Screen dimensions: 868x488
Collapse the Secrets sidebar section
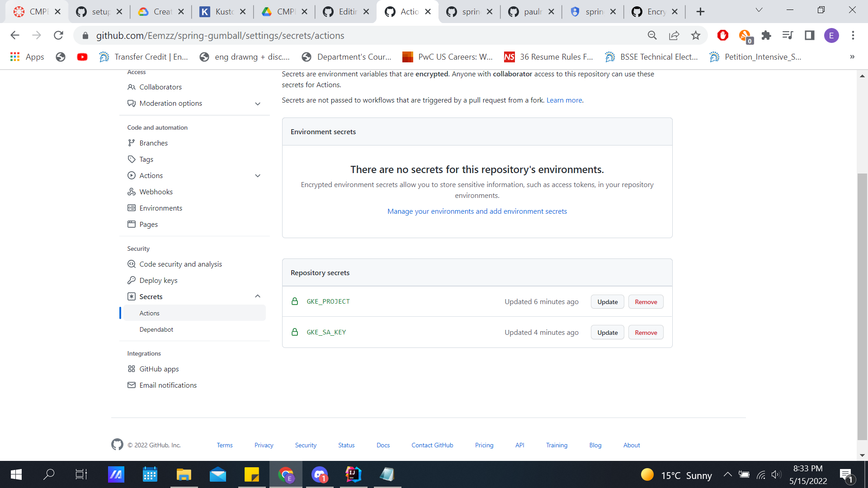[258, 296]
